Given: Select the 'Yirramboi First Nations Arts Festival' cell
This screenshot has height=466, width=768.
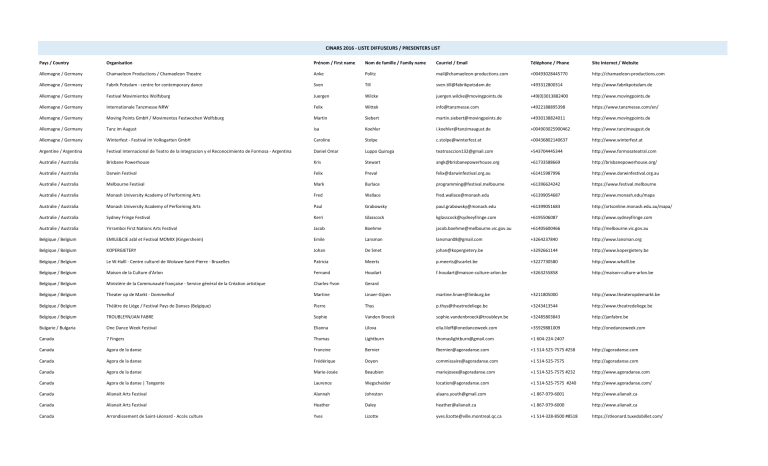Looking at the screenshot, I should (x=142, y=228).
